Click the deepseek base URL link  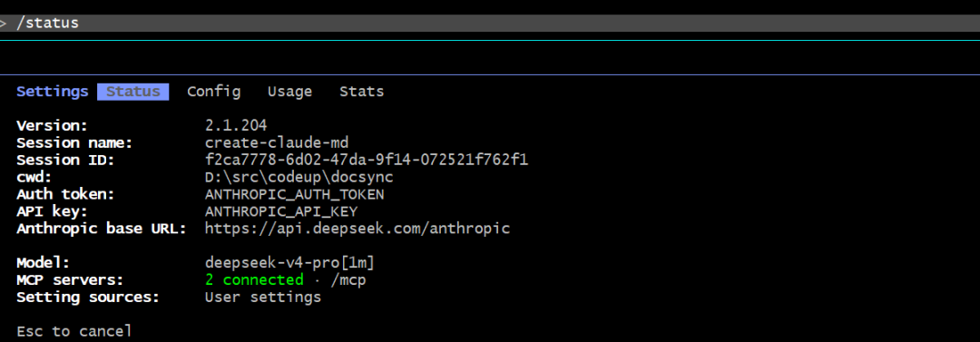pos(358,229)
